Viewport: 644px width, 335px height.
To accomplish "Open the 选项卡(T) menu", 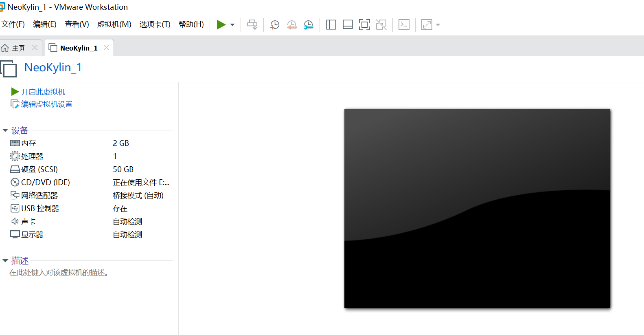I will pyautogui.click(x=155, y=24).
